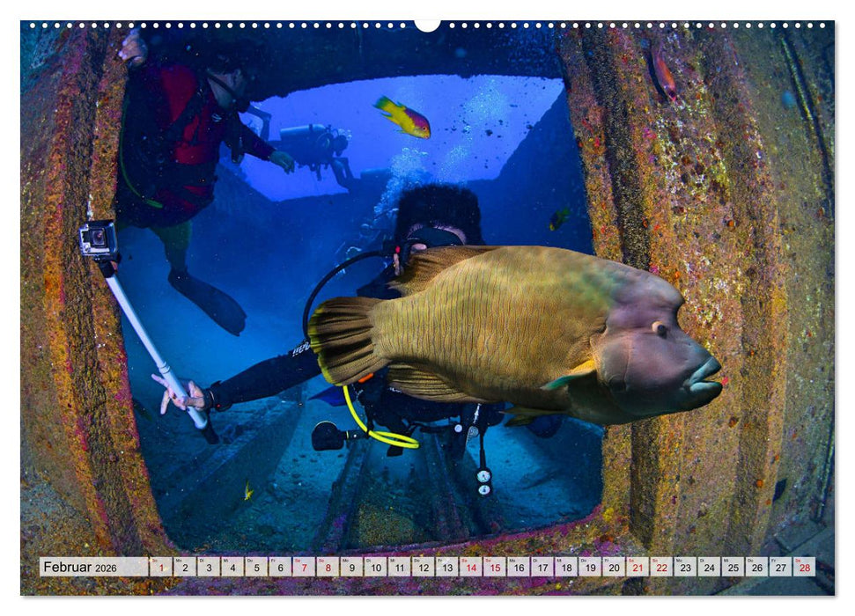
Task: Select day 1 in the calendar strip
Action: (160, 568)
